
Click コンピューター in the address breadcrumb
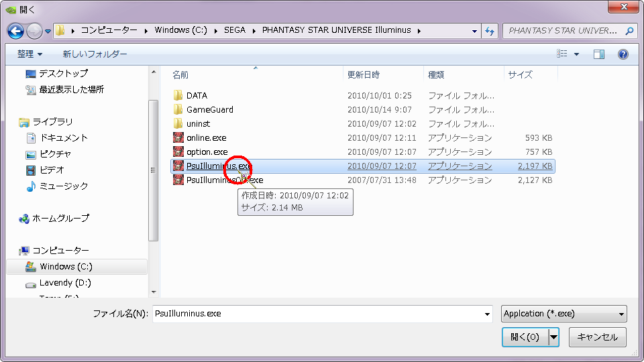tap(109, 30)
